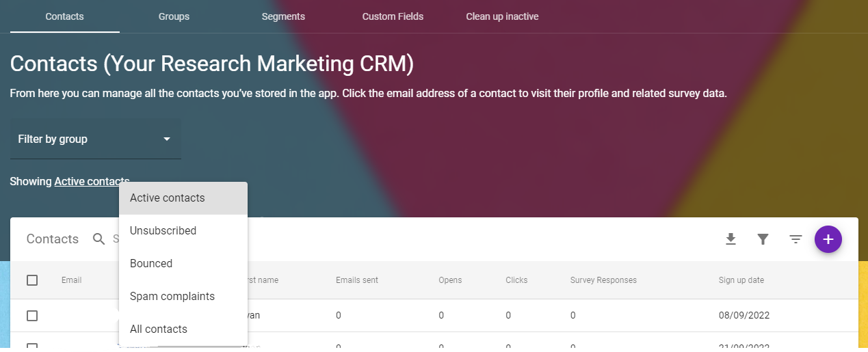The height and width of the screenshot is (352, 868).
Task: Check the box for the 08/09/2022 contact row
Action: point(32,316)
